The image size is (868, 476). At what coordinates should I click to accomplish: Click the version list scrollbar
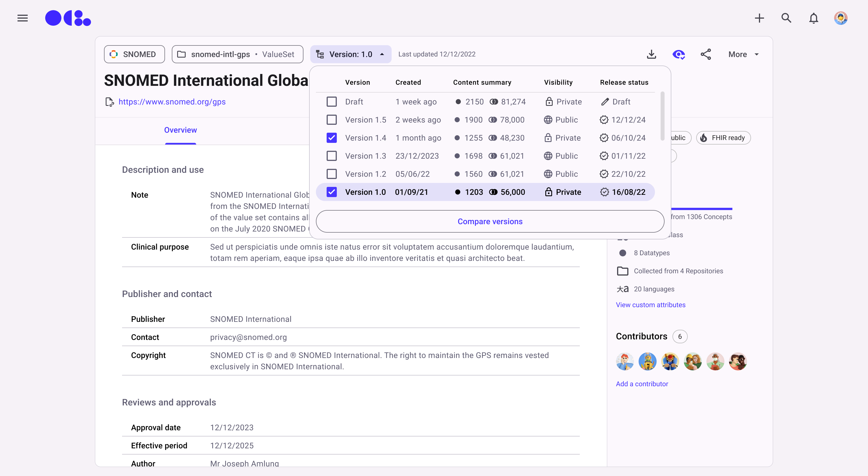tap(662, 116)
